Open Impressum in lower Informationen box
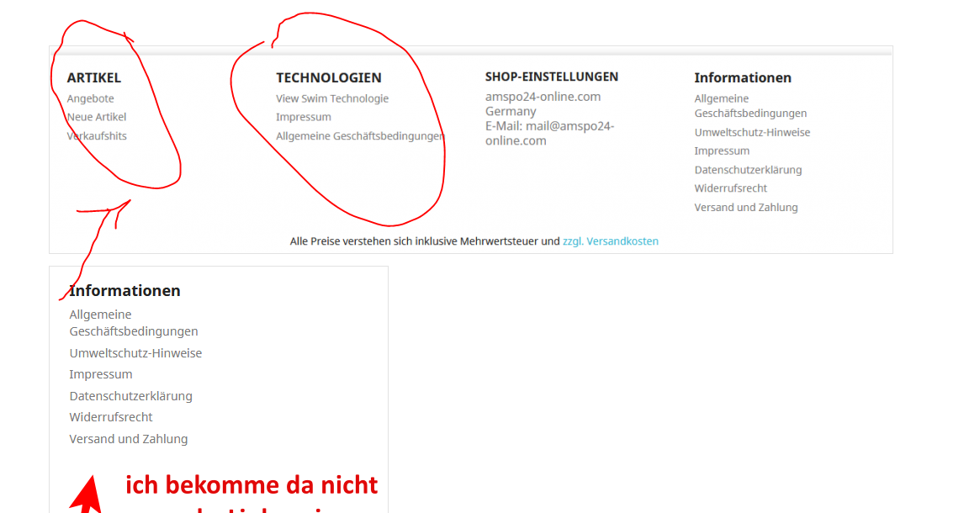Image resolution: width=980 pixels, height=513 pixels. tap(101, 374)
